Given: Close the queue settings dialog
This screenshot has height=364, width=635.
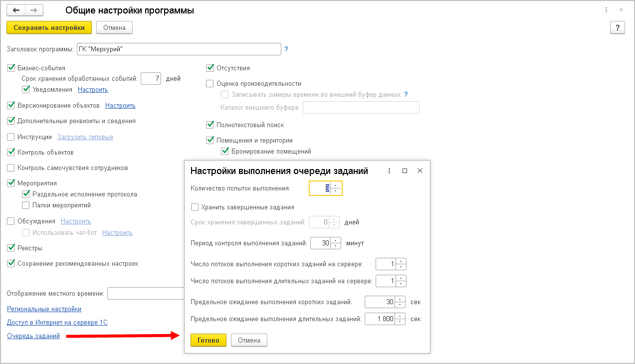Looking at the screenshot, I should pyautogui.click(x=420, y=171).
